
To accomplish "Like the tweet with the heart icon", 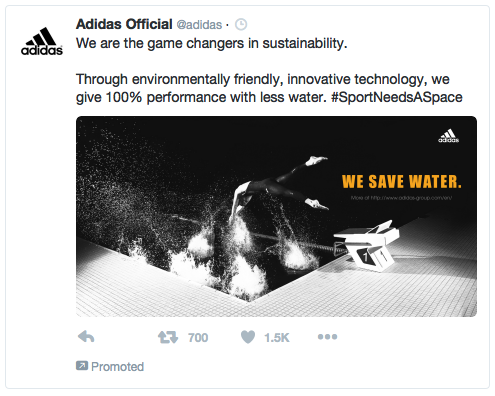I will point(248,337).
